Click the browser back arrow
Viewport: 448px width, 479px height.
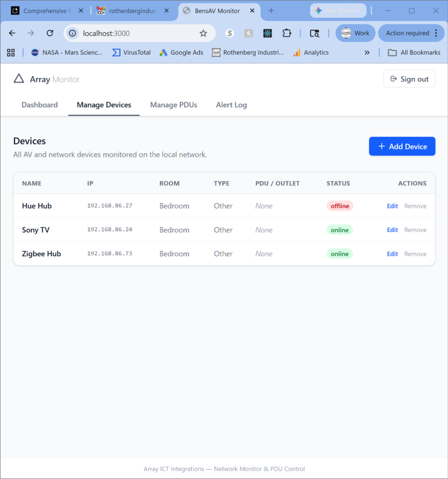tap(12, 33)
